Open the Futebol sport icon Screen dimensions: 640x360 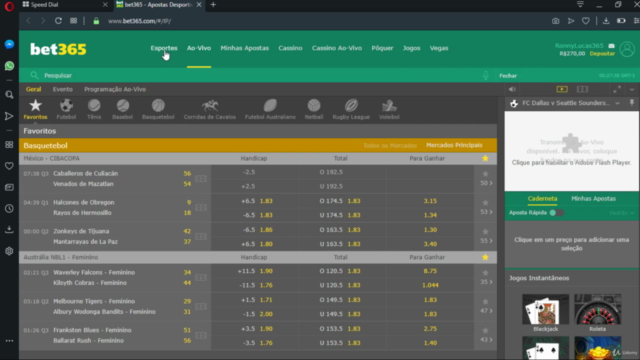[66, 109]
